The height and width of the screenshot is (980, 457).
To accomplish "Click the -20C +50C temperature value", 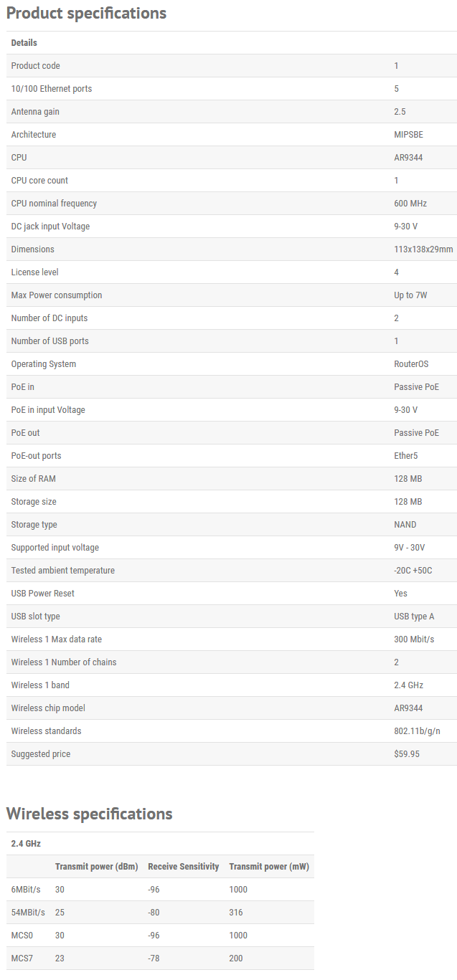I will pyautogui.click(x=413, y=571).
